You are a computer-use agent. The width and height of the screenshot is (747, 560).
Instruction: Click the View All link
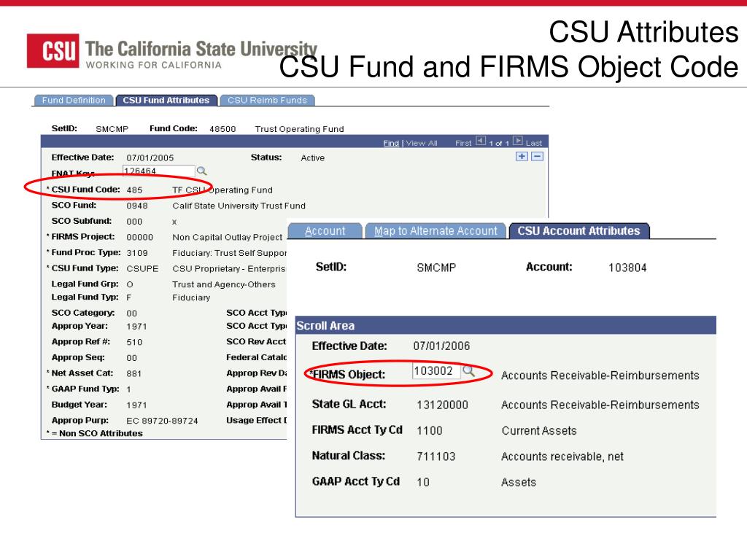click(x=422, y=143)
